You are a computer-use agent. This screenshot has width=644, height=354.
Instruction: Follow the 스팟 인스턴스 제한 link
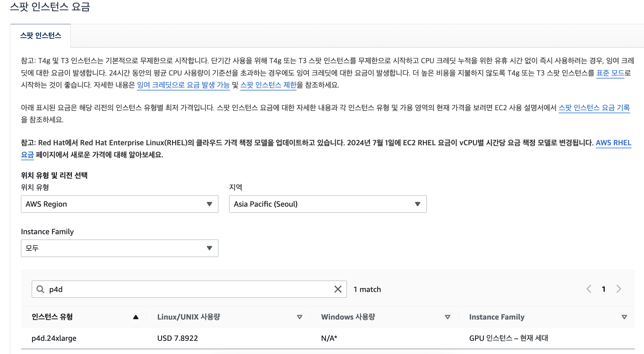(x=268, y=85)
